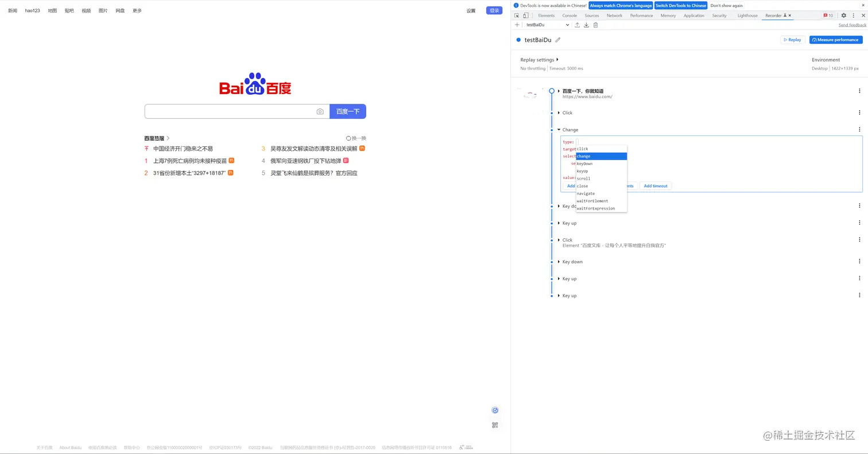Viewport: 868px width, 454px height.
Task: Choose 'waitForExpression' in the type dropdown
Action: [x=601, y=208]
